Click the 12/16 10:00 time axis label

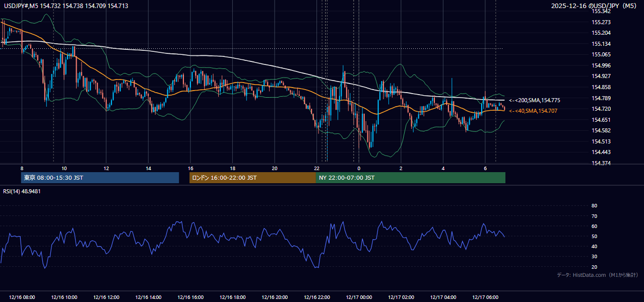click(64, 297)
